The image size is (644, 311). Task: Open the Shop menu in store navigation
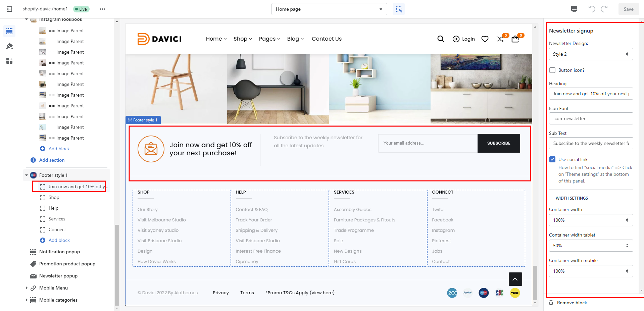(x=243, y=39)
